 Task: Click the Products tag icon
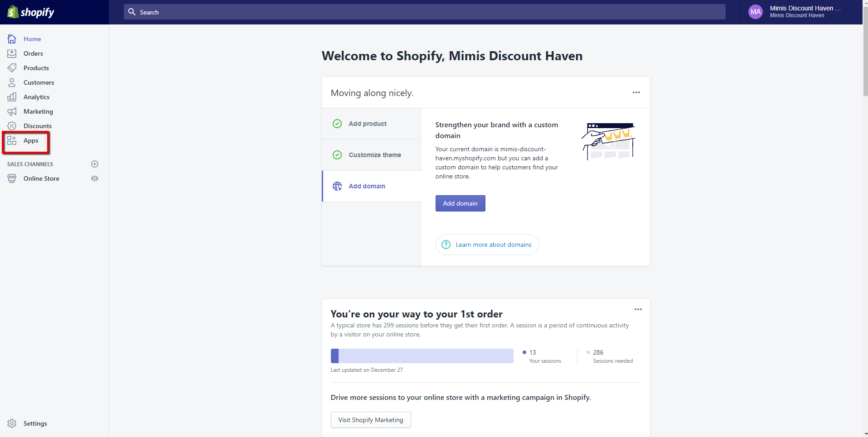[x=12, y=68]
